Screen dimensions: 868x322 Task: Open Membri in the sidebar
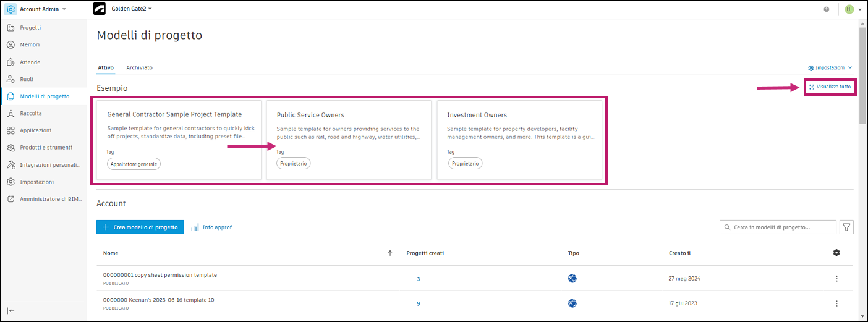click(30, 44)
